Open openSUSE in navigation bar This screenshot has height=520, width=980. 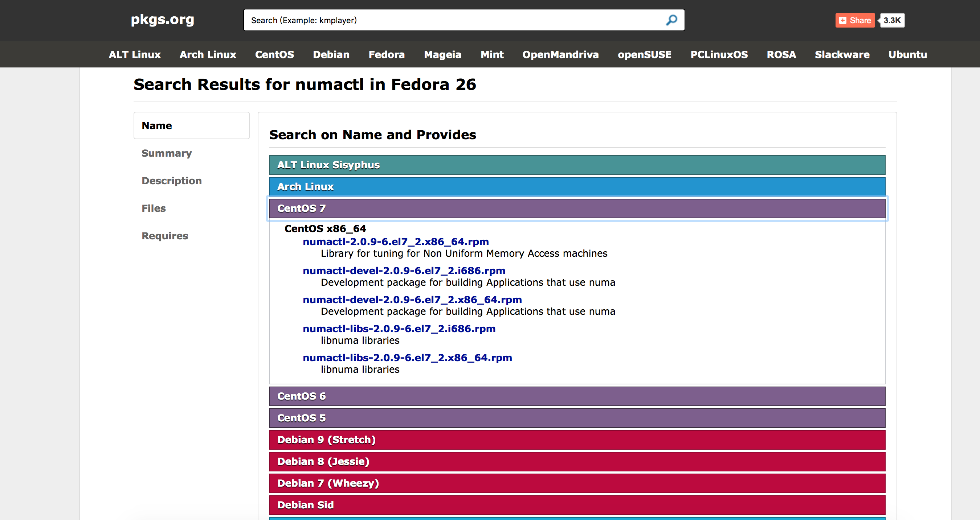point(645,54)
